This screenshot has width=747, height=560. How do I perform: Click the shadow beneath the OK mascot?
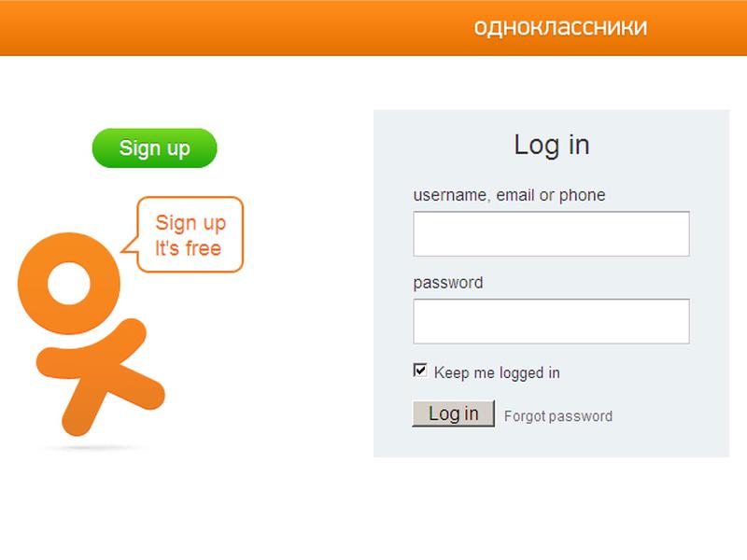point(92,448)
